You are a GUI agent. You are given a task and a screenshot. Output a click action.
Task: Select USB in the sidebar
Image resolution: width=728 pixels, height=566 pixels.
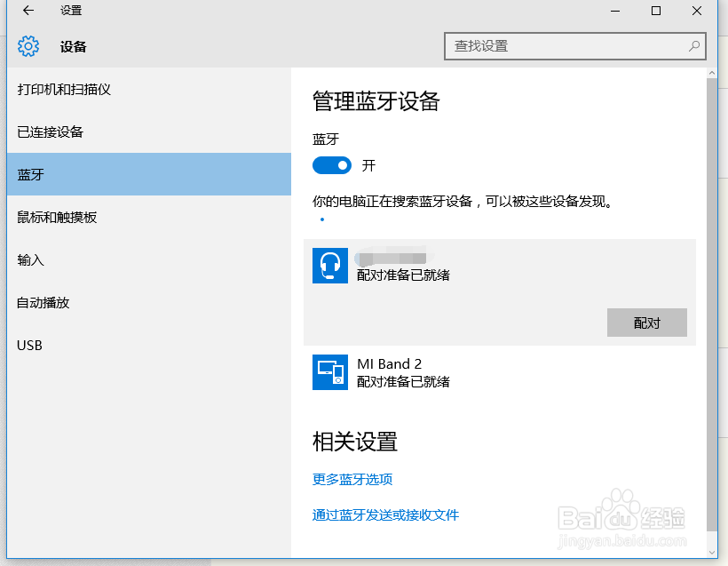pos(30,346)
